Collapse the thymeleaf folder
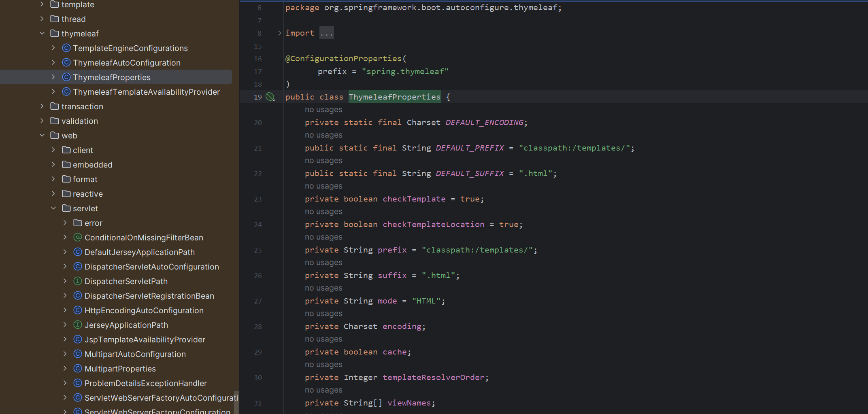The image size is (868, 414). (42, 33)
